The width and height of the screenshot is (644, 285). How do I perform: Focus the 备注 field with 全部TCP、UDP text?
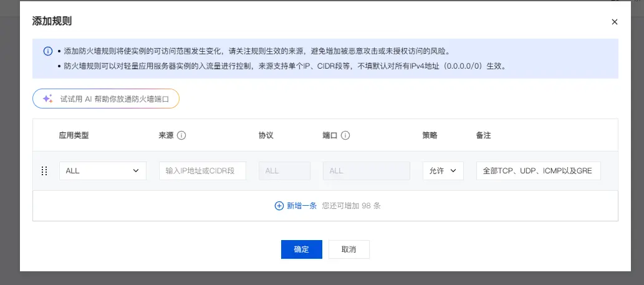[x=537, y=171]
